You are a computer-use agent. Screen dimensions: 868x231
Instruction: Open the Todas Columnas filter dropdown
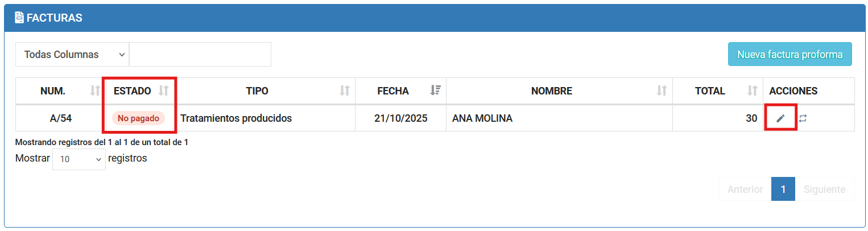pos(72,55)
